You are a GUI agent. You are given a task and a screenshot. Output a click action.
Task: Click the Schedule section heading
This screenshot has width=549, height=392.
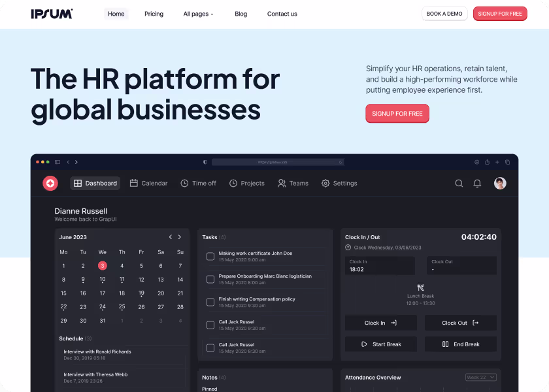pyautogui.click(x=71, y=338)
